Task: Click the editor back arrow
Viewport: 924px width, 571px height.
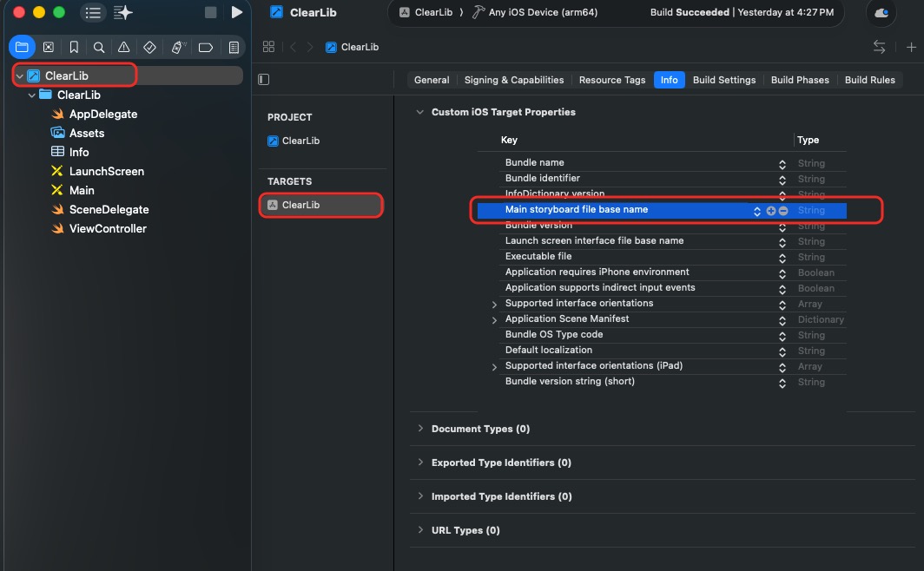Action: click(293, 47)
